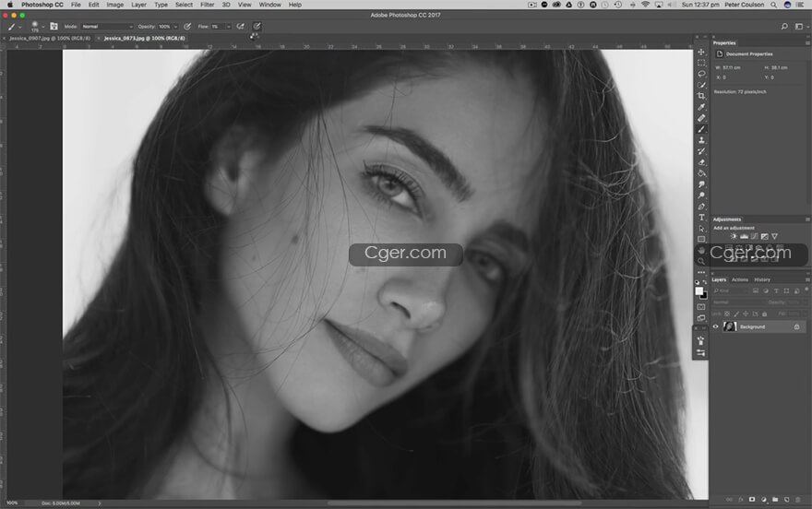Open the Edit Toolbar three-dots button
This screenshot has height=509, width=812.
click(701, 272)
